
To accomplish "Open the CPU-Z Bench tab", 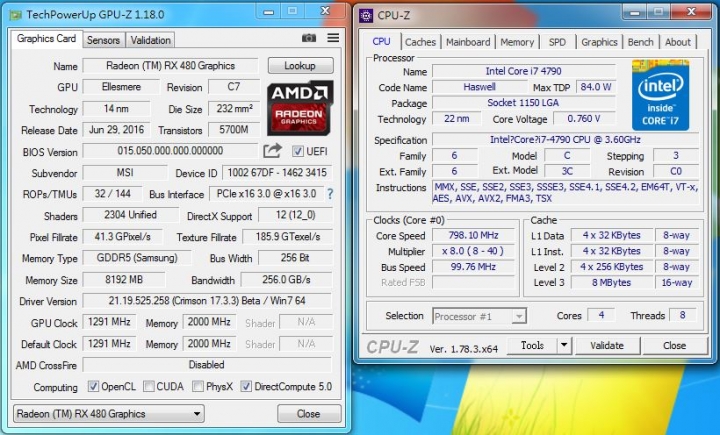I will click(x=641, y=42).
